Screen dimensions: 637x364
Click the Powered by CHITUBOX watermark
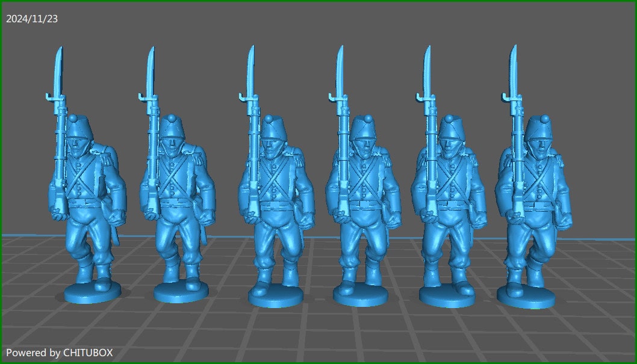click(x=60, y=353)
